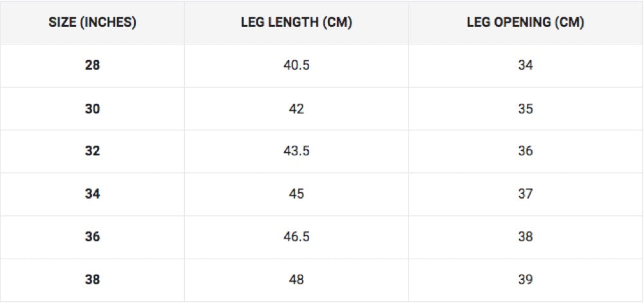Select the 35 leg opening cell

pos(526,109)
